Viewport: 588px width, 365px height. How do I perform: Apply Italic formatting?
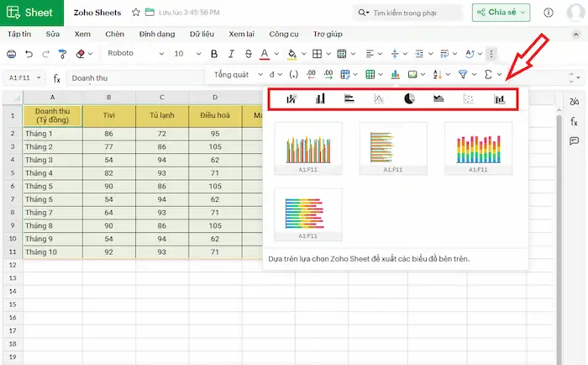[x=231, y=54]
